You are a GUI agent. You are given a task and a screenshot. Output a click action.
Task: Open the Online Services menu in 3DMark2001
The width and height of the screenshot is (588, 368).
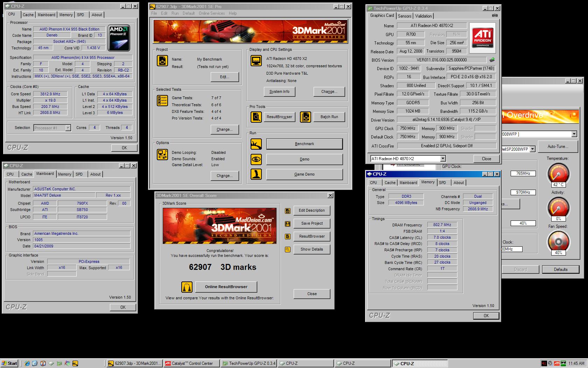click(212, 13)
